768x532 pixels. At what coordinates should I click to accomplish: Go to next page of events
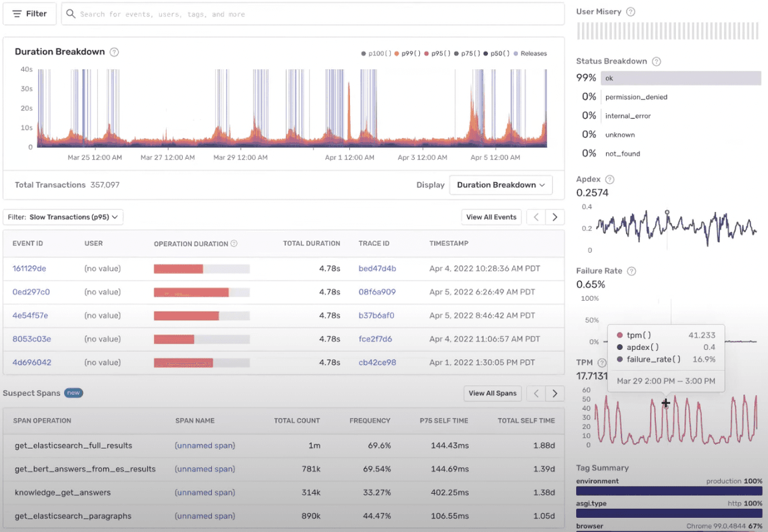click(555, 217)
